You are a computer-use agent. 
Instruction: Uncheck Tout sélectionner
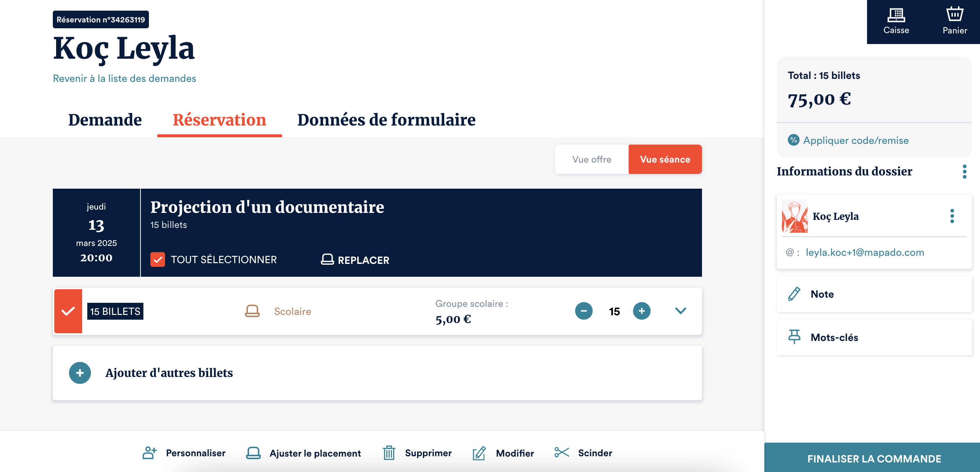click(157, 259)
